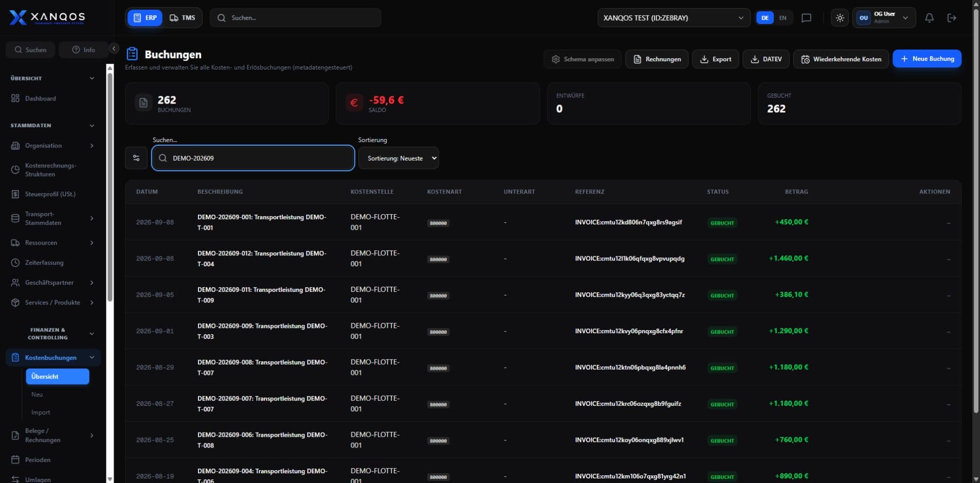Click the 262 Buchungen document icon
980x483 pixels.
point(144,102)
